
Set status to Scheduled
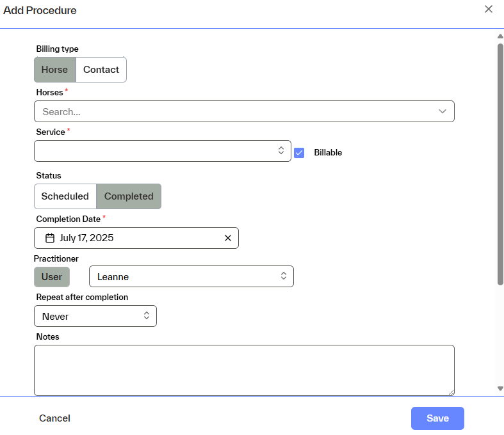(65, 196)
